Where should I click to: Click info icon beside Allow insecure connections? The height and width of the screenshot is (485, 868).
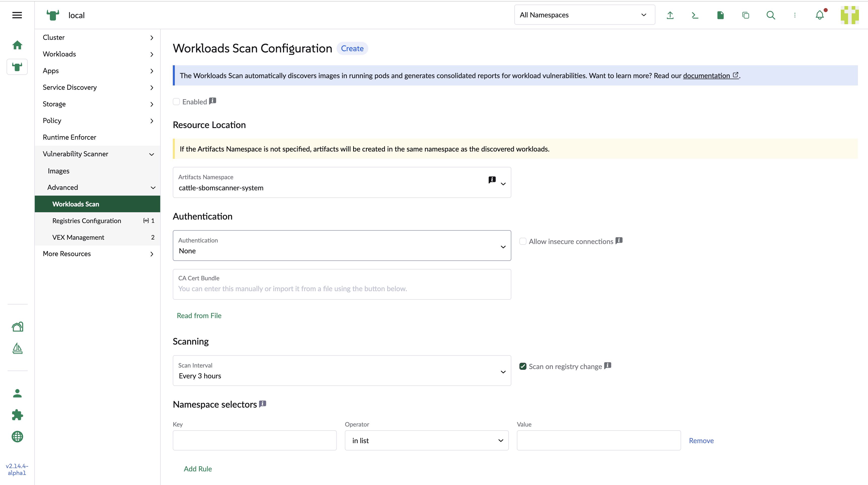619,240
